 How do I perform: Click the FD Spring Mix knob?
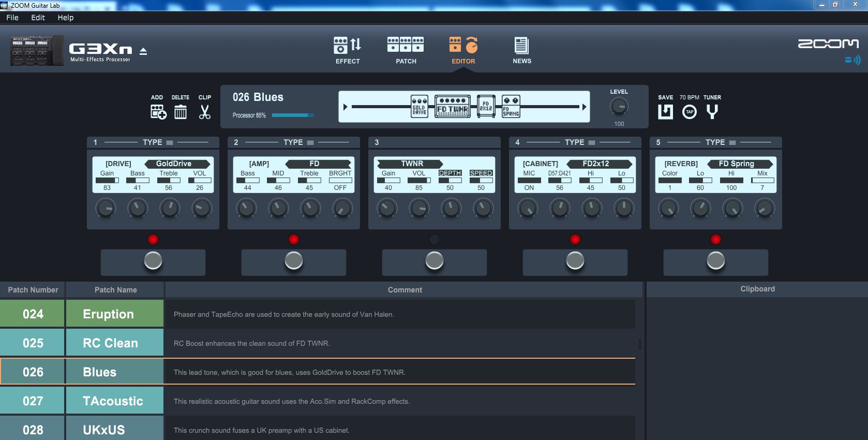(764, 209)
